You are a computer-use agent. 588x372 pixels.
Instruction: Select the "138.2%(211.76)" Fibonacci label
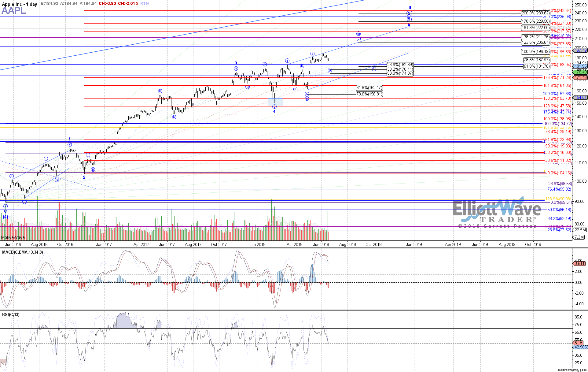[535, 37]
